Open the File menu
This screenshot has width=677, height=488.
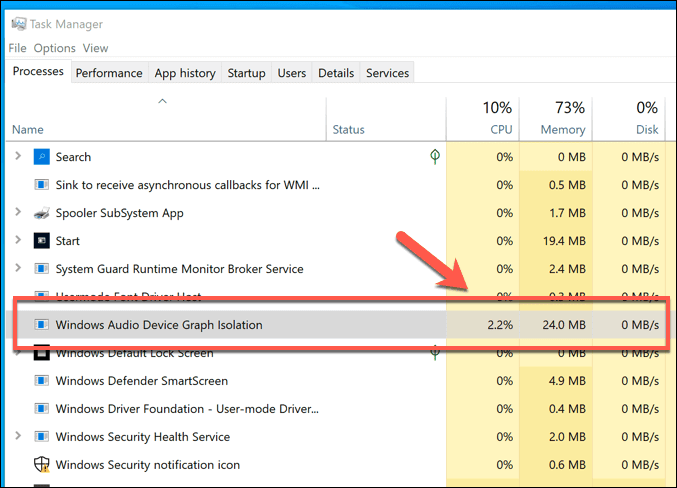pyautogui.click(x=18, y=48)
